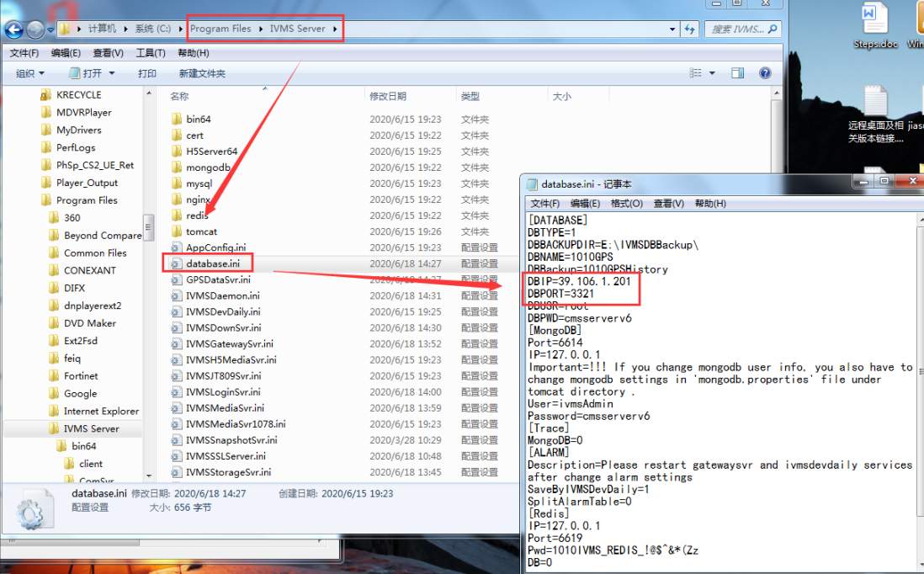Select the cert folder icon
The height and width of the screenshot is (574, 924).
pos(177,135)
